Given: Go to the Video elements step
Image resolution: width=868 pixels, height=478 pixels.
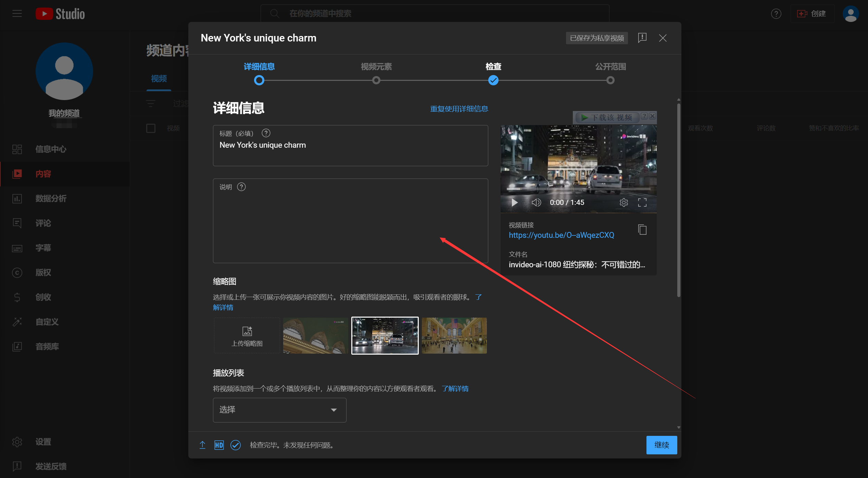Looking at the screenshot, I should coord(376,73).
